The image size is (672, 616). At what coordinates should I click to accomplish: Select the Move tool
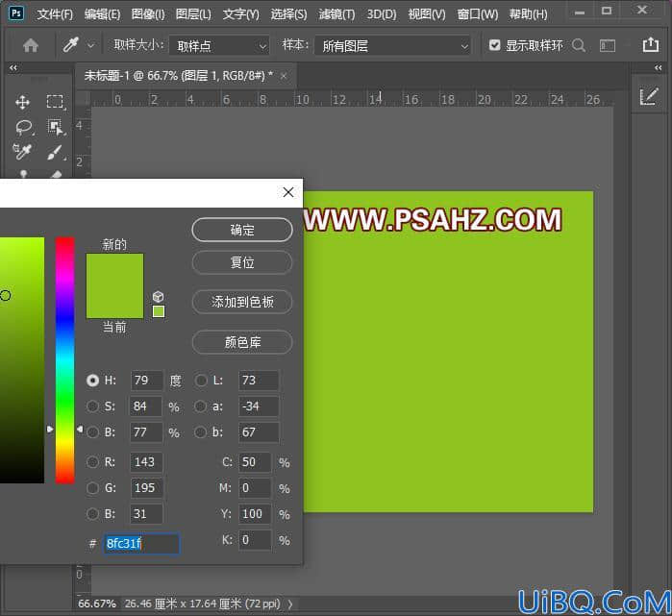point(22,102)
